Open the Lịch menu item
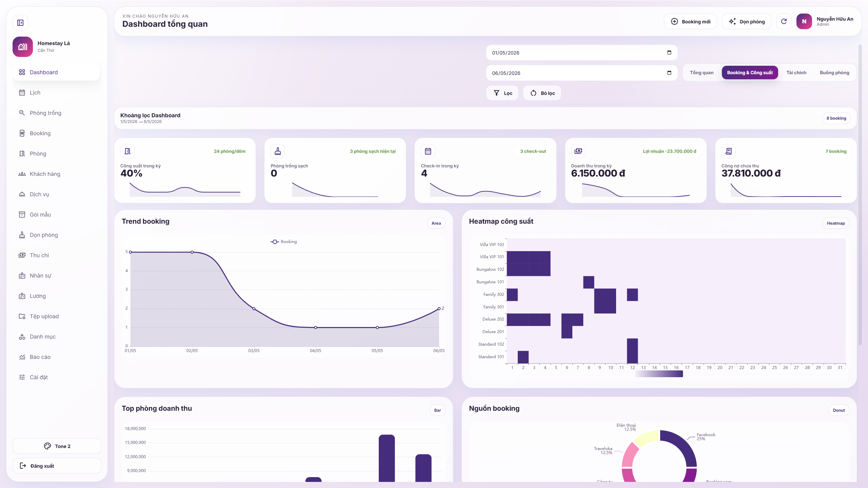868x488 pixels. click(56, 93)
